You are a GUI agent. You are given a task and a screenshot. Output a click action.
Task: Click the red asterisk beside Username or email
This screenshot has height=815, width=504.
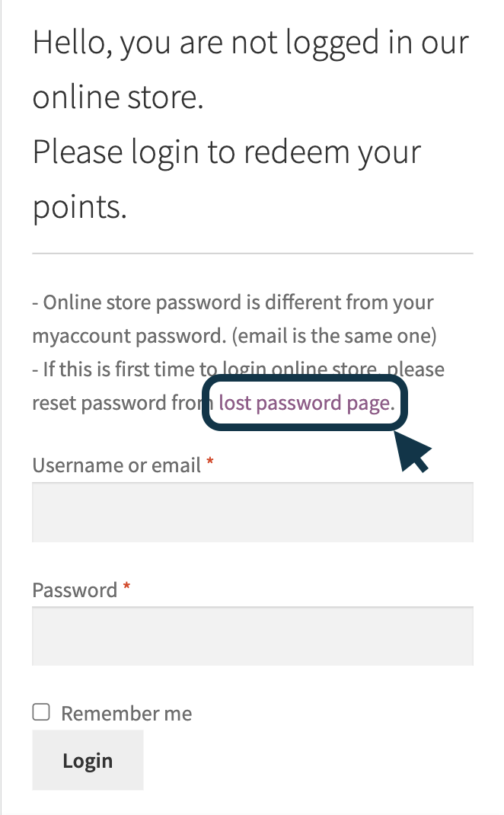pos(210,461)
